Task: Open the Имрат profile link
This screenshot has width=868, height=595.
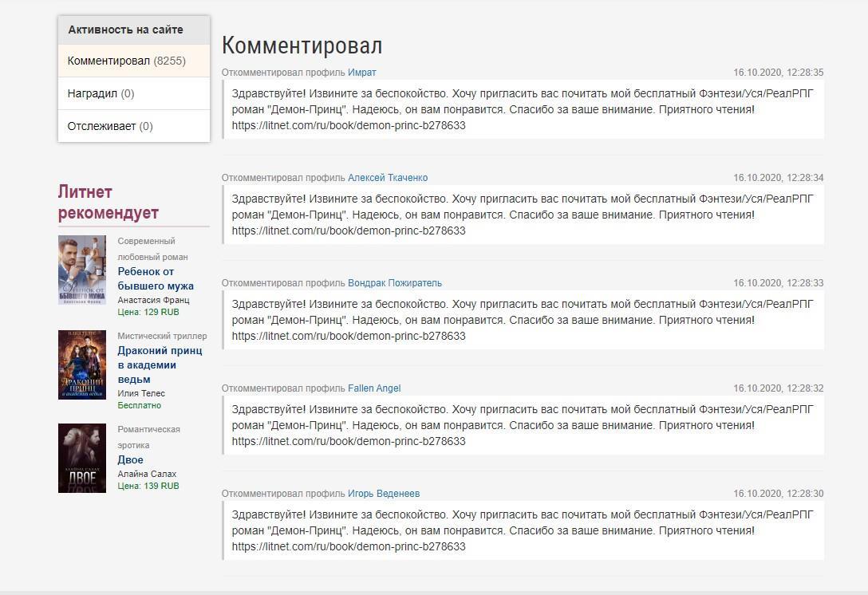Action: click(x=361, y=73)
